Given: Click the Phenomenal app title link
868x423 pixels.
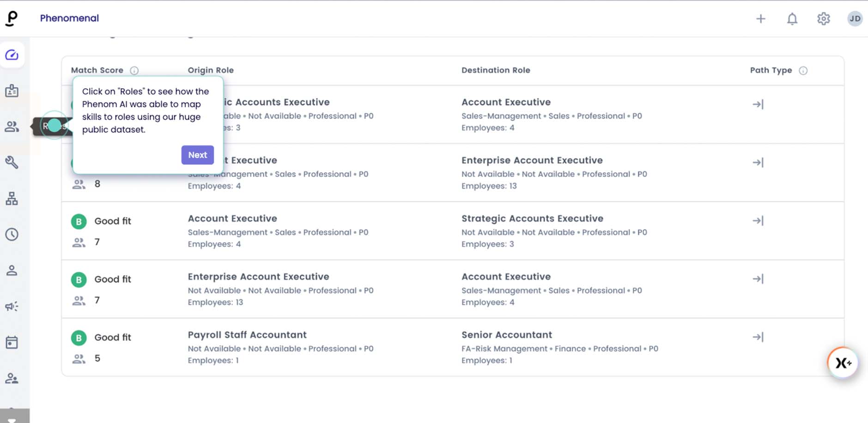Looking at the screenshot, I should [69, 18].
